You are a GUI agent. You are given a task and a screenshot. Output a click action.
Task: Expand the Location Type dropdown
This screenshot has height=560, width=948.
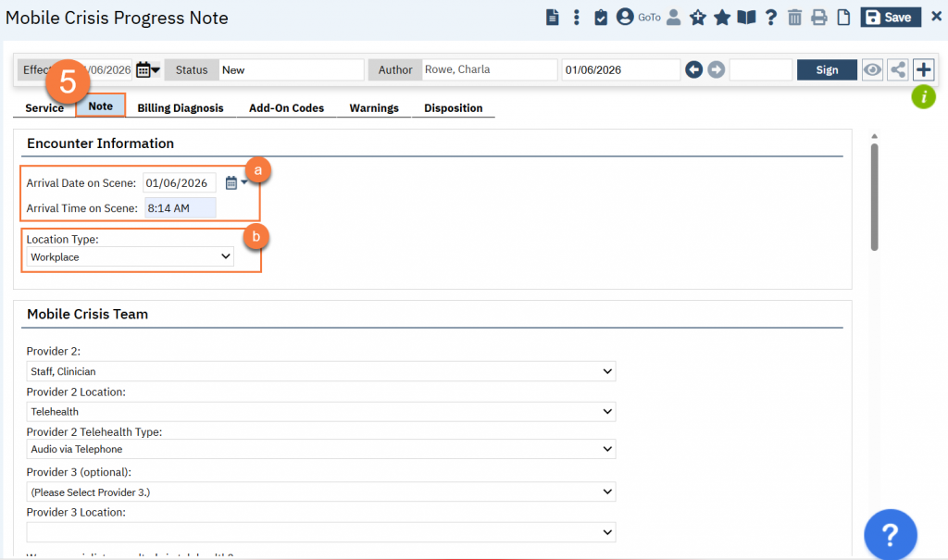pos(131,257)
